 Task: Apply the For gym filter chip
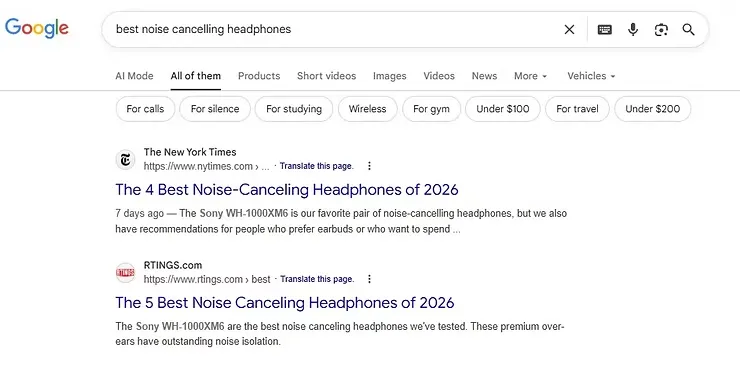[431, 109]
